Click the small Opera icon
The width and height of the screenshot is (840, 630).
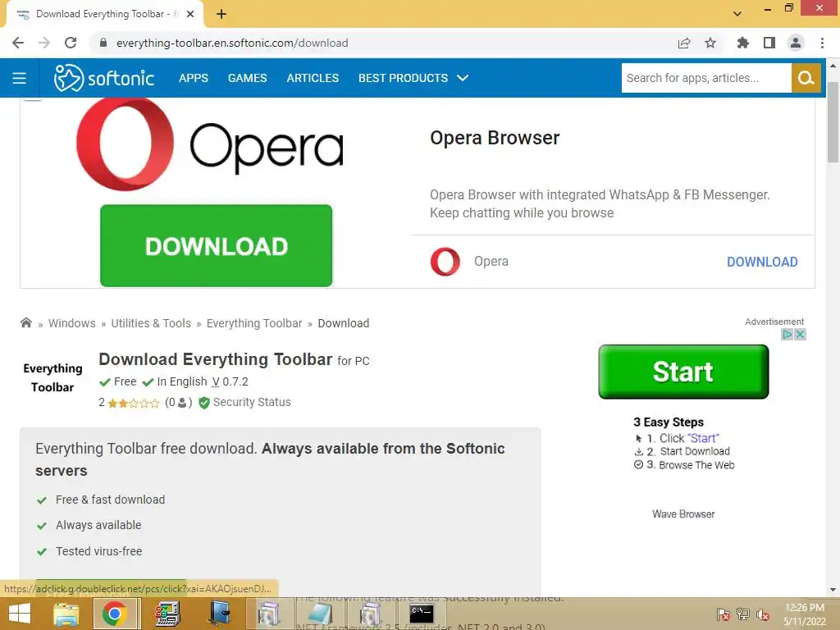coord(445,262)
